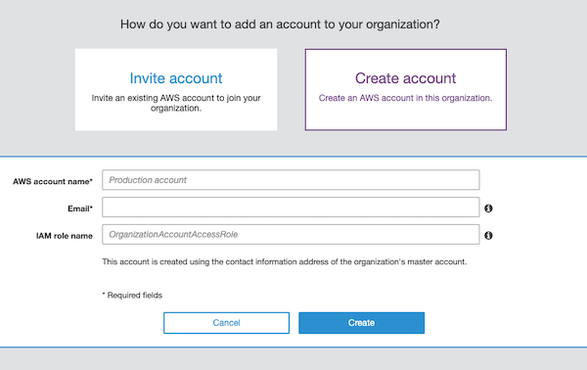Click the note about the organization's master account
587x370 pixels.
point(285,262)
